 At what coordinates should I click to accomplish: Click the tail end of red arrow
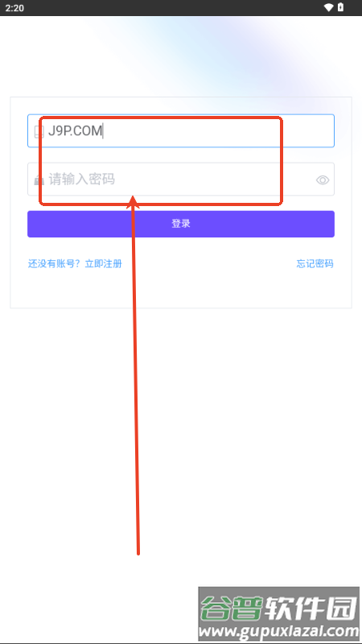(138, 552)
